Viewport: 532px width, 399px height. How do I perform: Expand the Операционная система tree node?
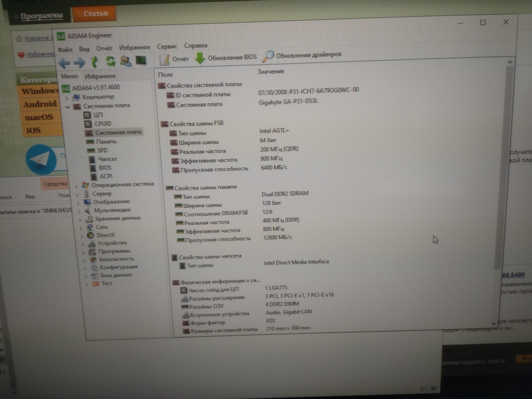click(x=76, y=186)
